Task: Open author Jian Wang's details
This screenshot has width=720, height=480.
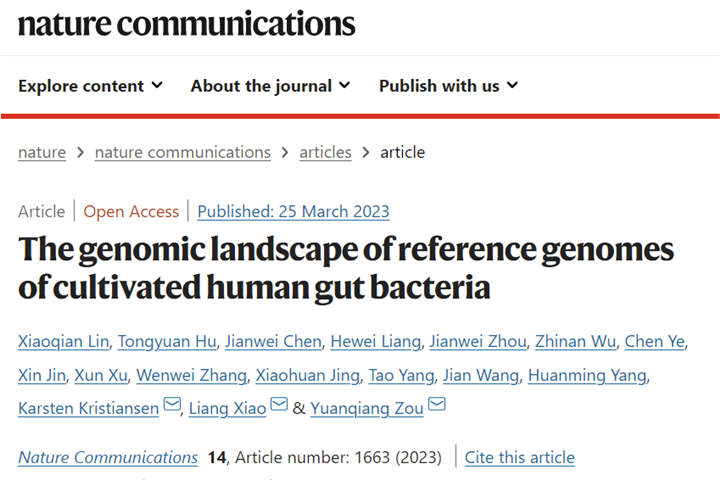Action: tap(481, 376)
